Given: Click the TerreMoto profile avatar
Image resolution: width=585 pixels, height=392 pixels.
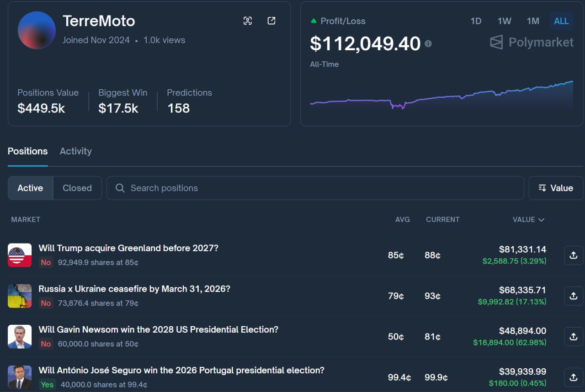Looking at the screenshot, I should pyautogui.click(x=37, y=30).
